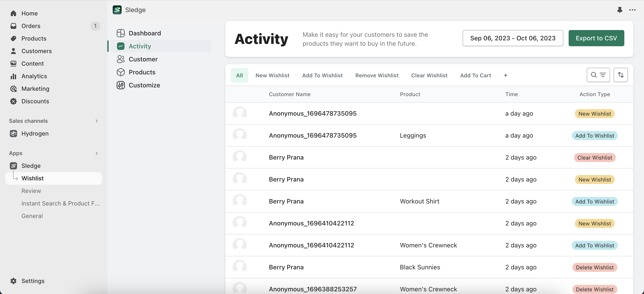Select the Clear Wishlist tab
Screen dimensions: 644x294
tap(429, 75)
